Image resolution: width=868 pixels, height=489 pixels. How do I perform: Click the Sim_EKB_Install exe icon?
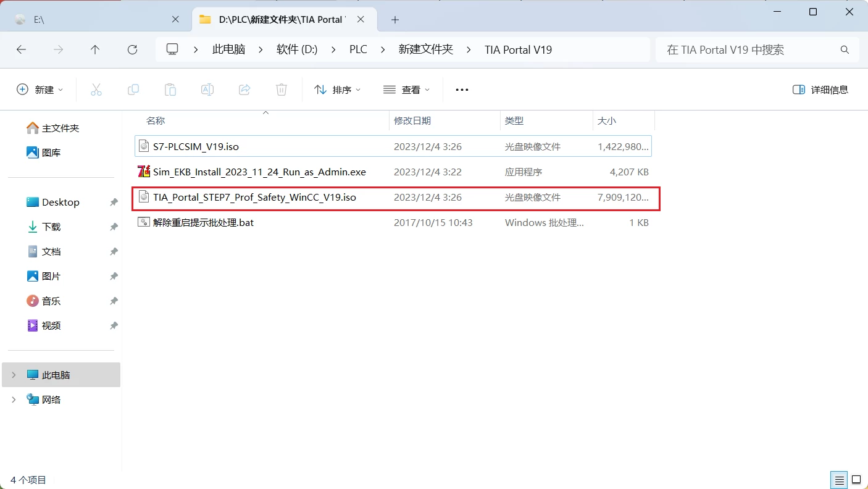click(x=144, y=172)
